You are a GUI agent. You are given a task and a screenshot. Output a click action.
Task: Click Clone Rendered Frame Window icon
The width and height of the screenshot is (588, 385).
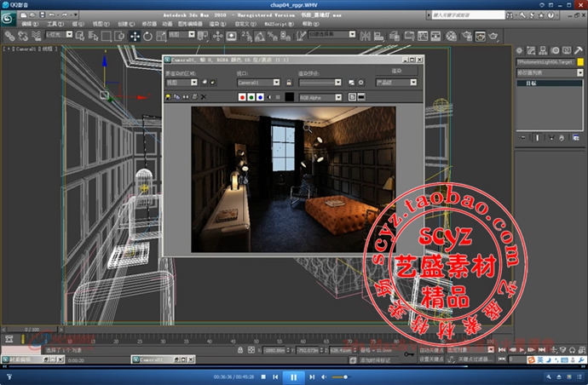(x=186, y=97)
